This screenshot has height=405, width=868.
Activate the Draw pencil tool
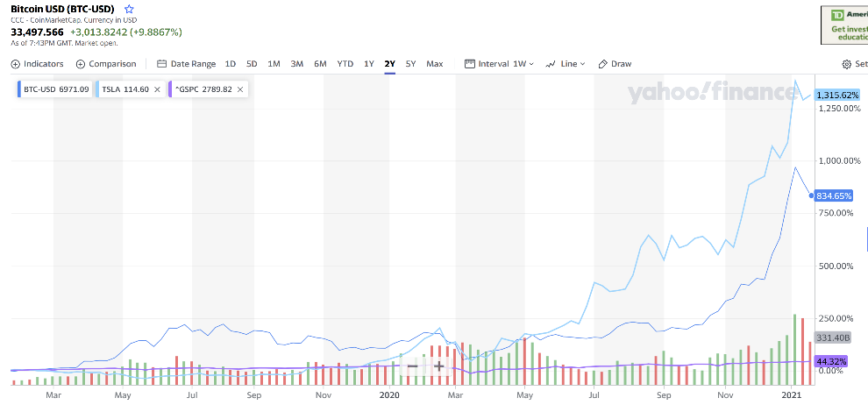[615, 64]
